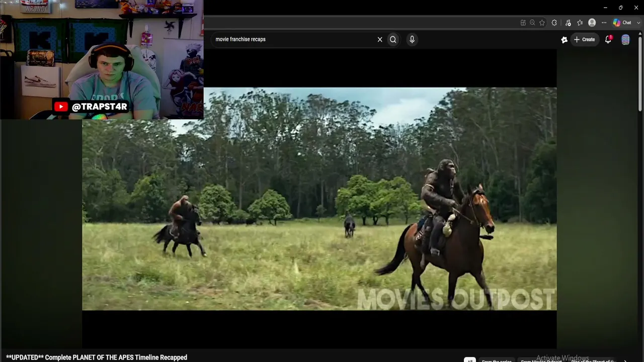Open the YouTube account avatar menu

(625, 40)
